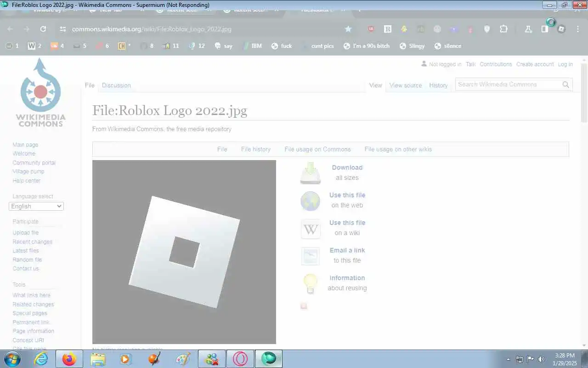Click the browser back arrow

point(10,29)
